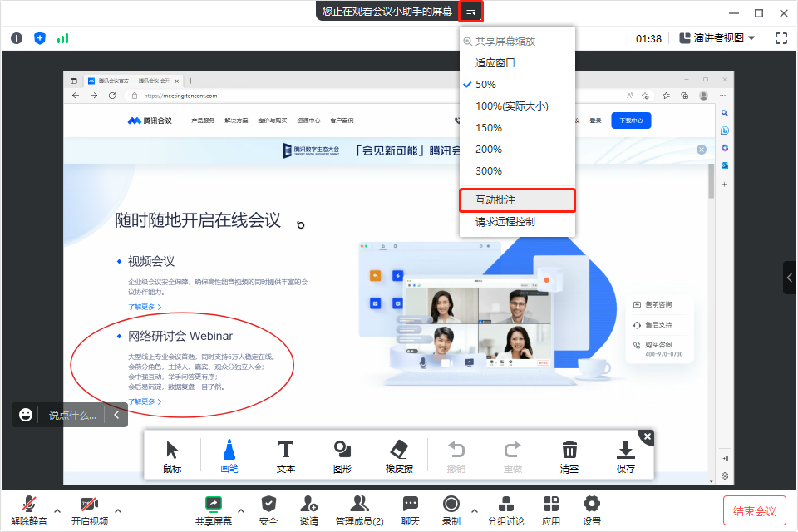Viewport: 798px width, 532px height.
Task: Open breakout rooms discussion
Action: pyautogui.click(x=506, y=510)
